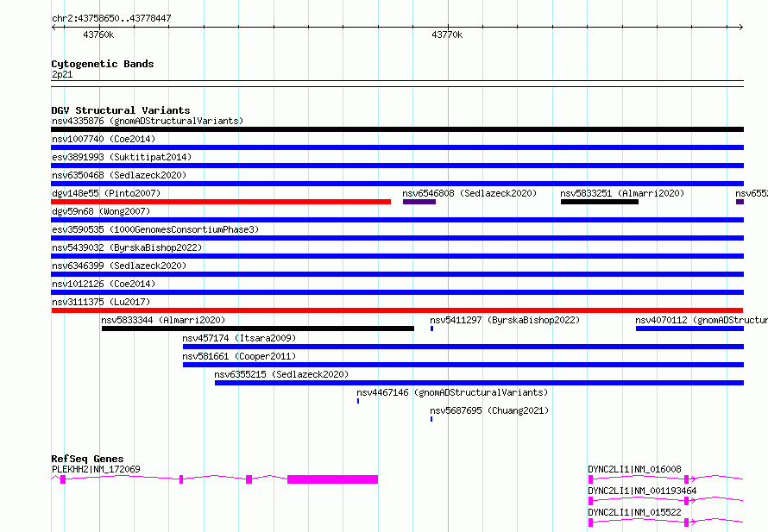Open nsv6346399 (Sedlazeck2020) label
This screenshot has width=768, height=532.
tap(119, 266)
